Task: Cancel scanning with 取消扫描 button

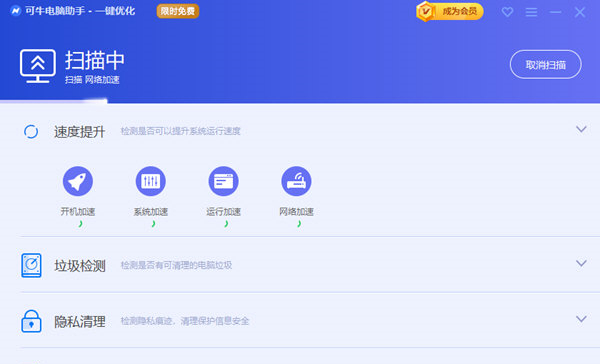Action: point(546,65)
